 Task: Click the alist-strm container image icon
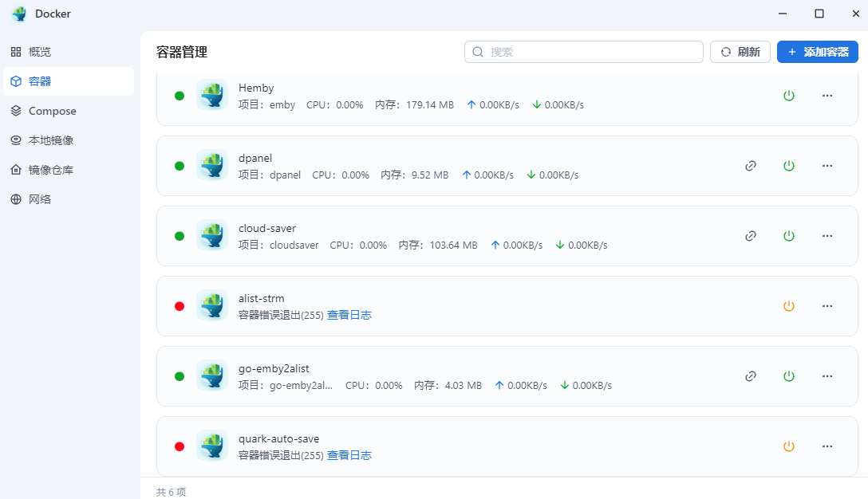(x=212, y=305)
